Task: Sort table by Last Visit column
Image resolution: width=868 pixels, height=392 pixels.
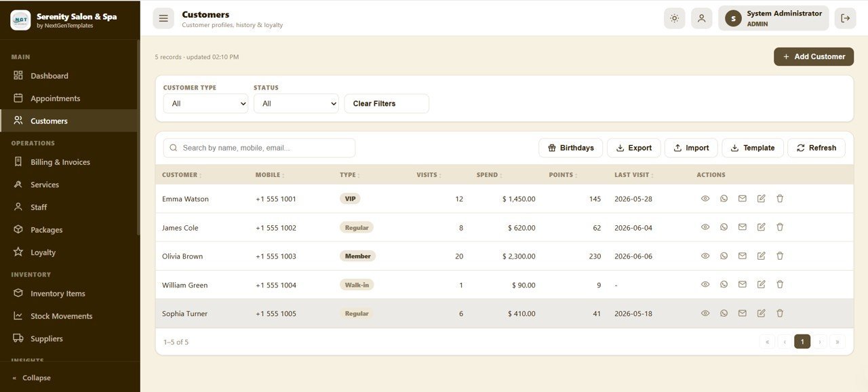Action: (x=634, y=175)
